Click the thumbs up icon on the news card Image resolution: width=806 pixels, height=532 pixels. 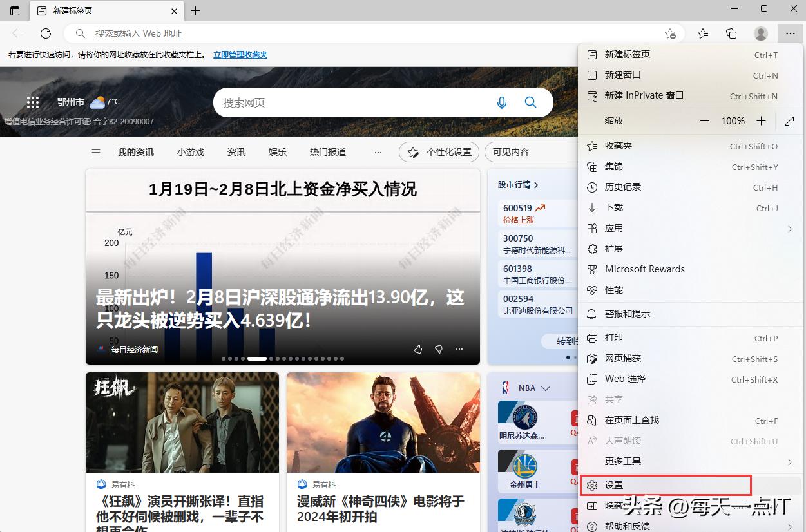pyautogui.click(x=417, y=348)
